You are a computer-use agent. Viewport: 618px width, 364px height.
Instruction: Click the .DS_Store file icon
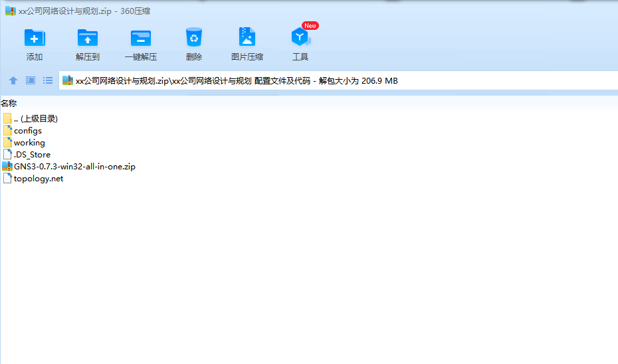click(x=7, y=154)
